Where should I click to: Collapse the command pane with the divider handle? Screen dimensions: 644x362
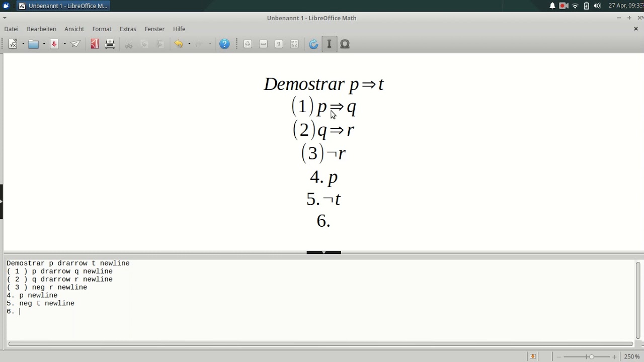tap(324, 252)
